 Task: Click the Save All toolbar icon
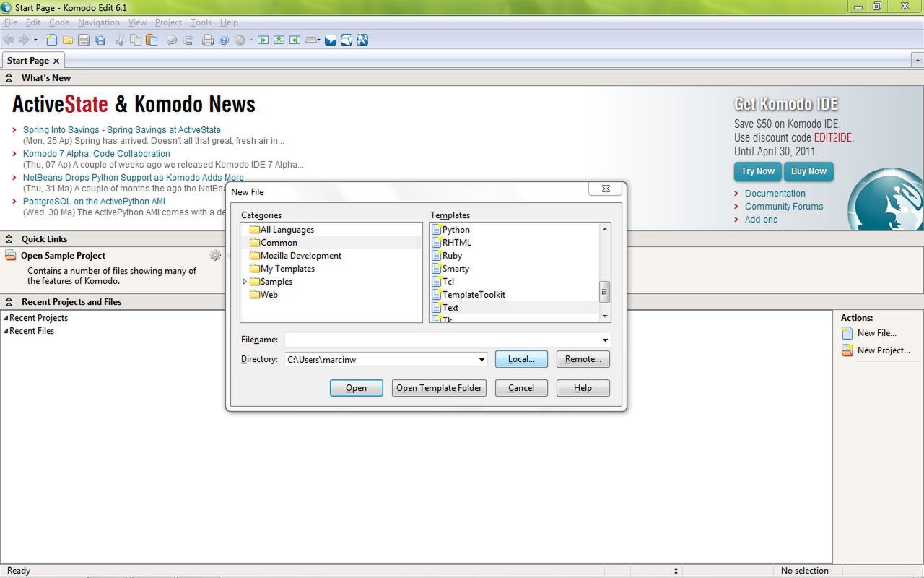pos(100,40)
